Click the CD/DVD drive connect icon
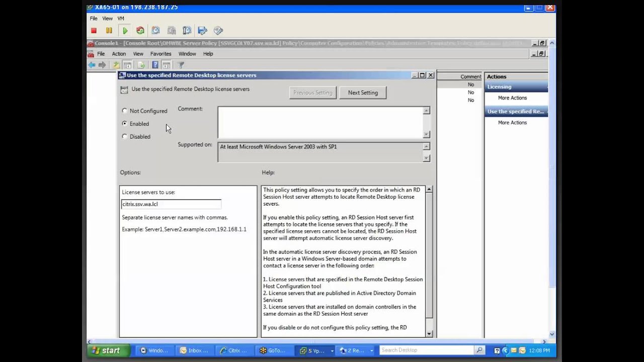The width and height of the screenshot is (644, 362). [218, 31]
